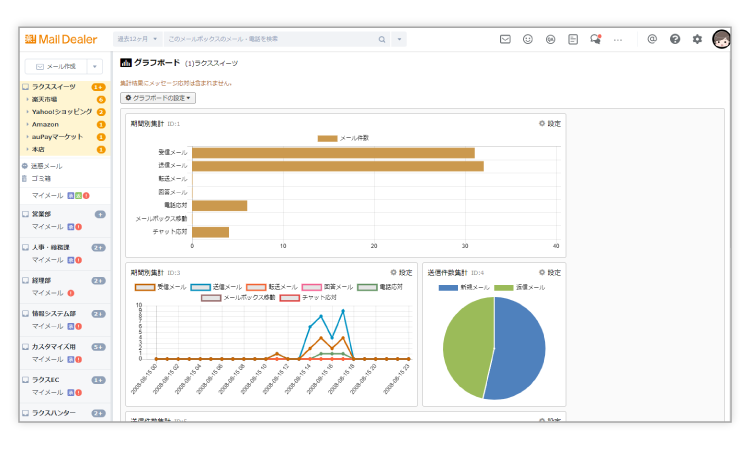Click the magnifier search icon

pos(382,39)
